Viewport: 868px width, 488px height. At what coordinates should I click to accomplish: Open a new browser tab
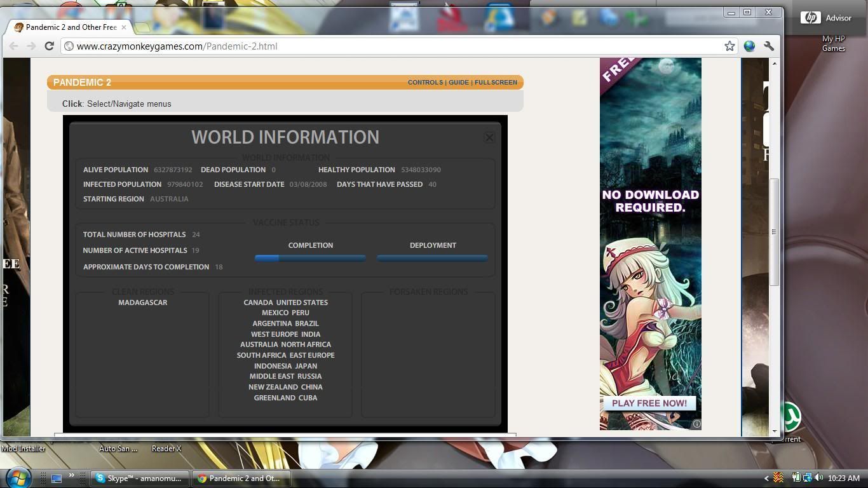142,27
